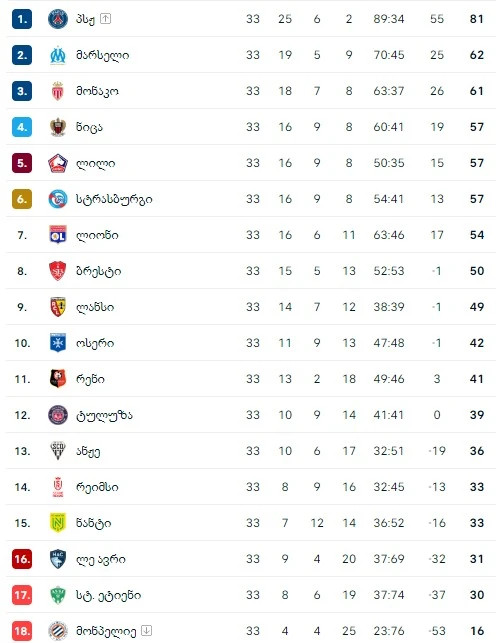Open the Auxerre club logo
This screenshot has width=496, height=643.
[x=58, y=343]
